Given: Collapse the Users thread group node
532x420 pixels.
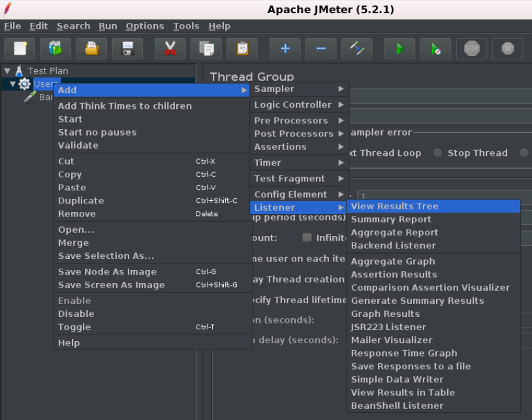Looking at the screenshot, I should [x=12, y=83].
